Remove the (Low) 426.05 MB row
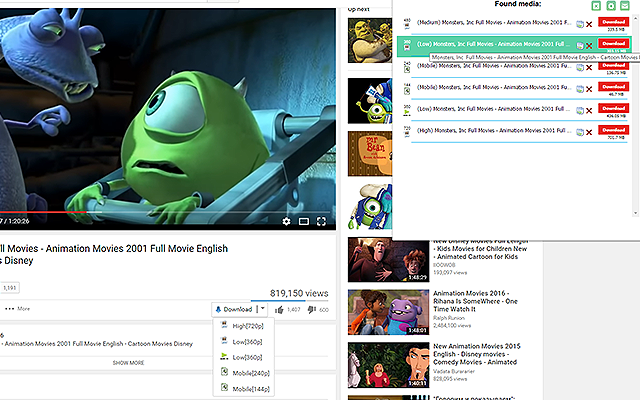Image resolution: width=640 pixels, height=400 pixels. pos(589,111)
